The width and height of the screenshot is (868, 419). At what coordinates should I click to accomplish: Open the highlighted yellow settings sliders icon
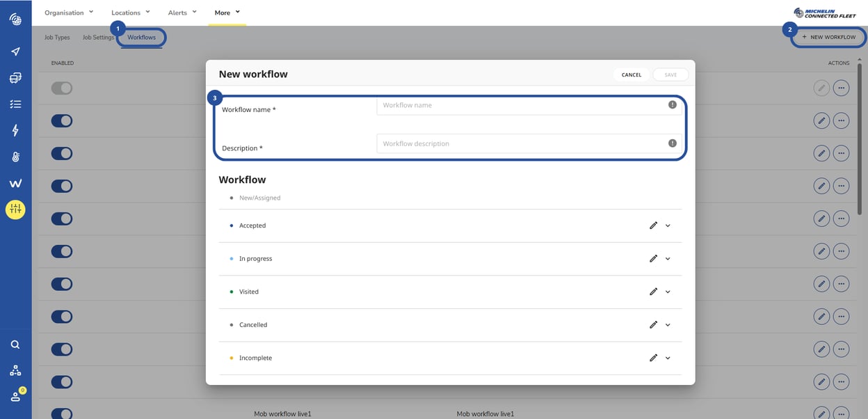15,209
